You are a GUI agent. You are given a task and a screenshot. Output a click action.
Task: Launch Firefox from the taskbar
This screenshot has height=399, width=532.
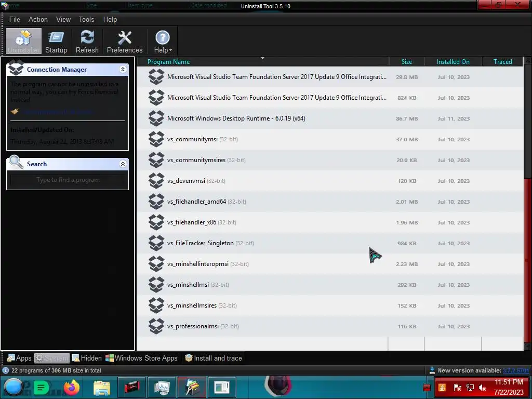[72, 388]
